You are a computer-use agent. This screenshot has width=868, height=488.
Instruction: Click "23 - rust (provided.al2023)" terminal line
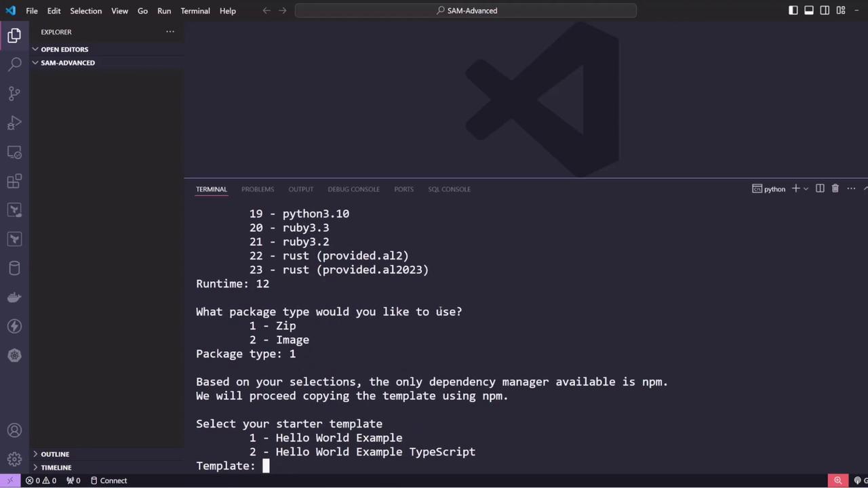[x=339, y=270]
